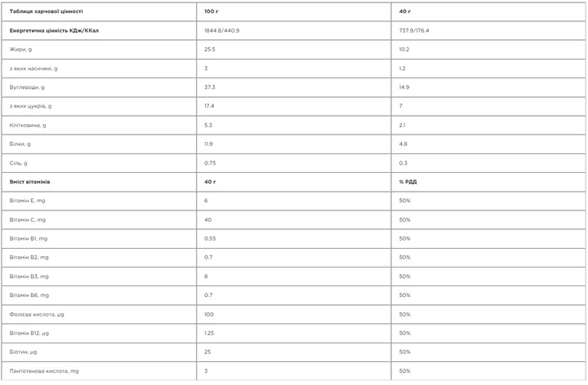Select the 'Вітамін C, mg' row label
This screenshot has height=385, width=588.
tap(28, 220)
